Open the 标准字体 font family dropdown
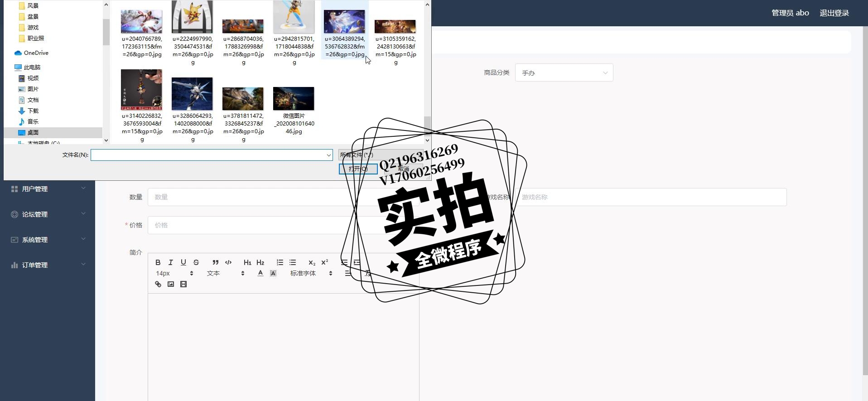This screenshot has height=401, width=868. pos(311,273)
